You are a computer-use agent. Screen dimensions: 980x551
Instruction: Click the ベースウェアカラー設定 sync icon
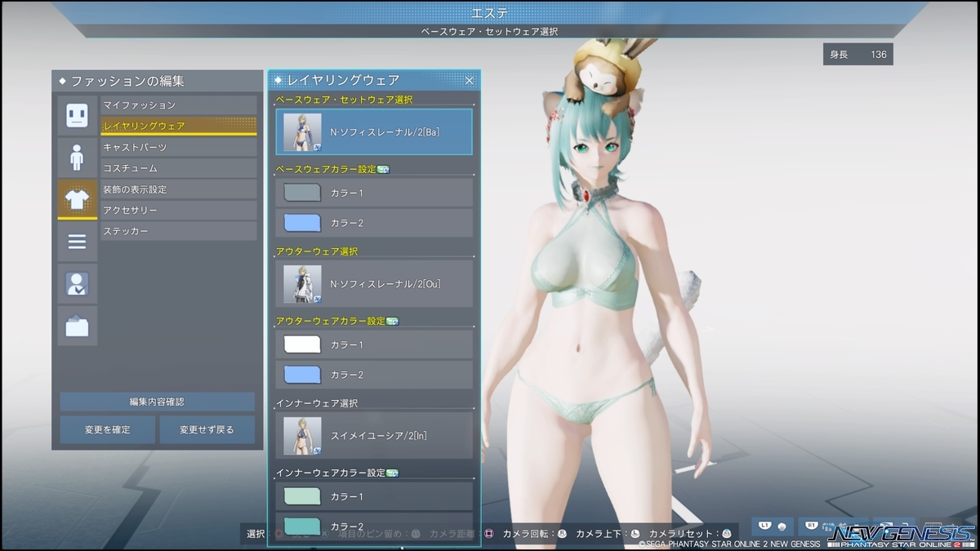click(384, 170)
